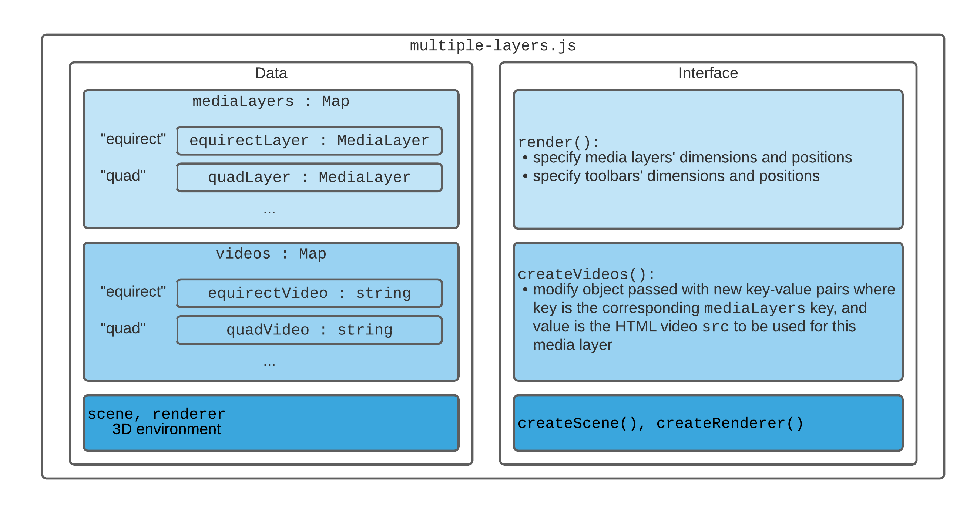Click the videos : Map label
Viewport: 980px width, 516px height.
coord(271,254)
